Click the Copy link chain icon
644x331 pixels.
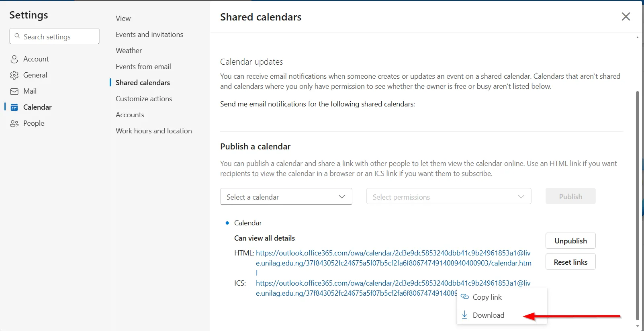tap(465, 297)
